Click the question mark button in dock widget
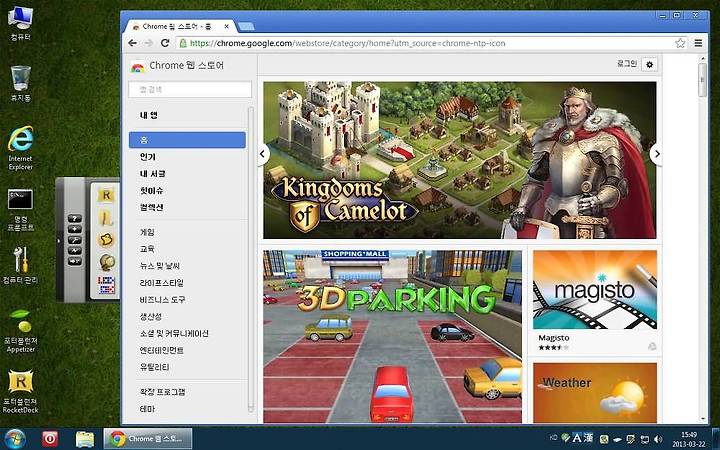The height and width of the screenshot is (450, 720). pyautogui.click(x=74, y=219)
